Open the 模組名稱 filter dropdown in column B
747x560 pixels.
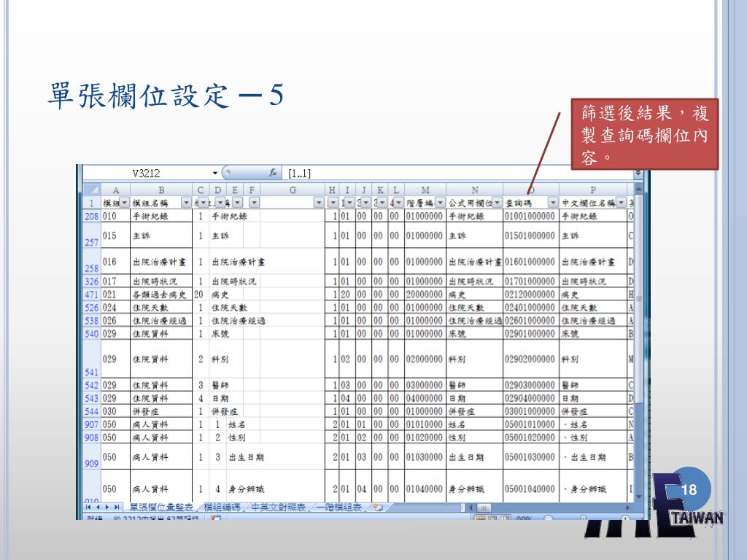(186, 203)
